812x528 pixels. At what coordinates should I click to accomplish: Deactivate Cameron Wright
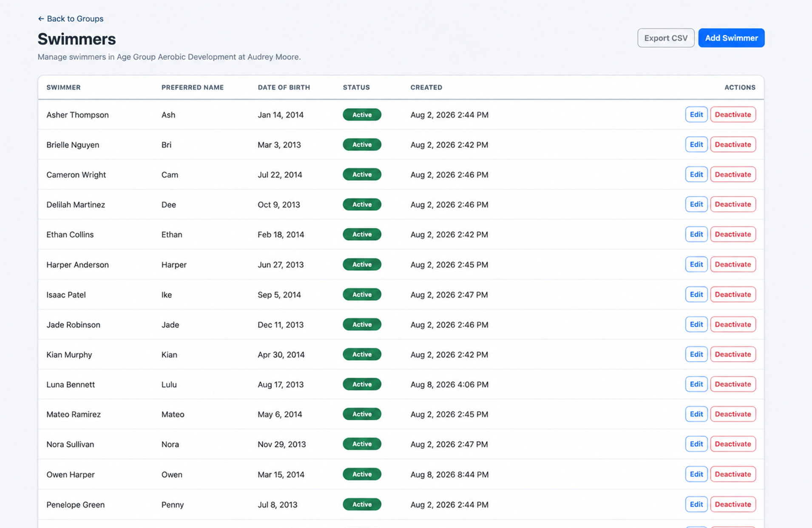[x=733, y=174]
